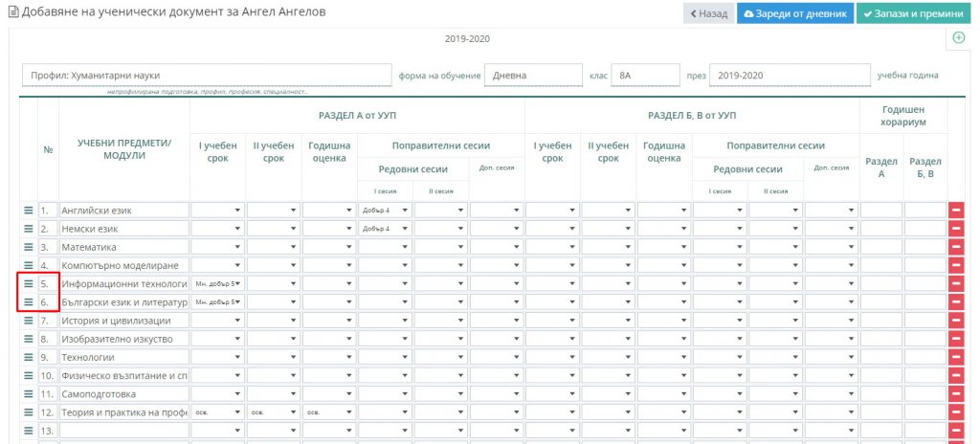
Task: Open I учебен срок dropdown for Математика
Action: 217,247
